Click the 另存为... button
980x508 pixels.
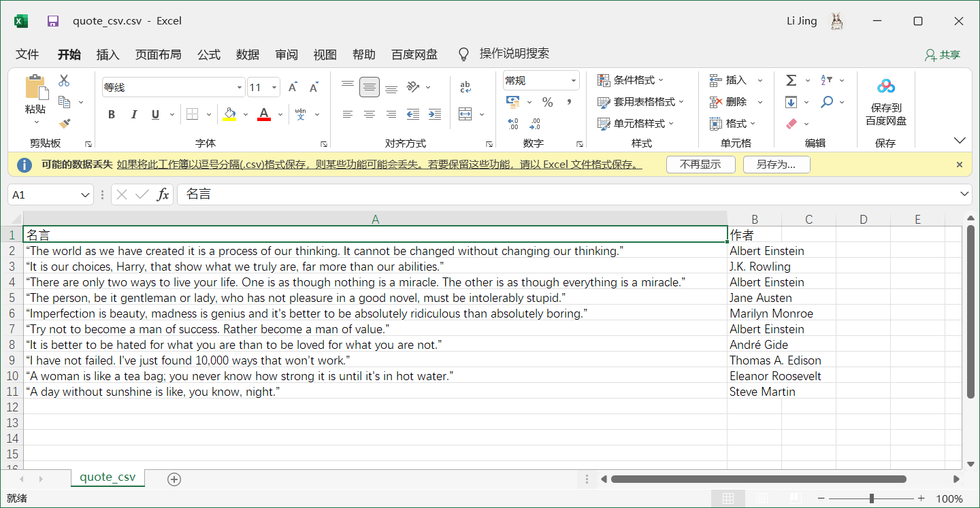pyautogui.click(x=777, y=165)
